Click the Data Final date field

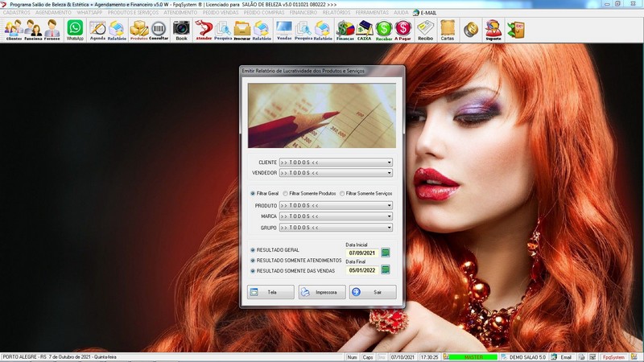[x=362, y=270]
